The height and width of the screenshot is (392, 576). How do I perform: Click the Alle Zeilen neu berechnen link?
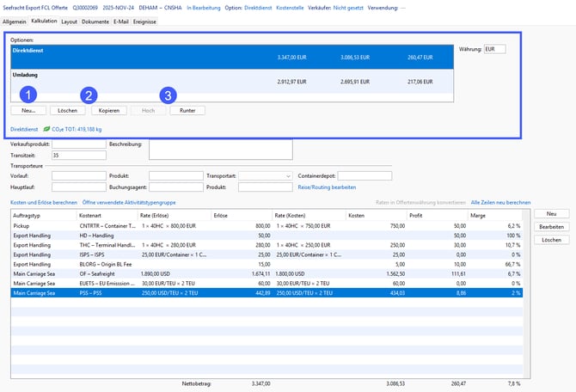click(500, 202)
